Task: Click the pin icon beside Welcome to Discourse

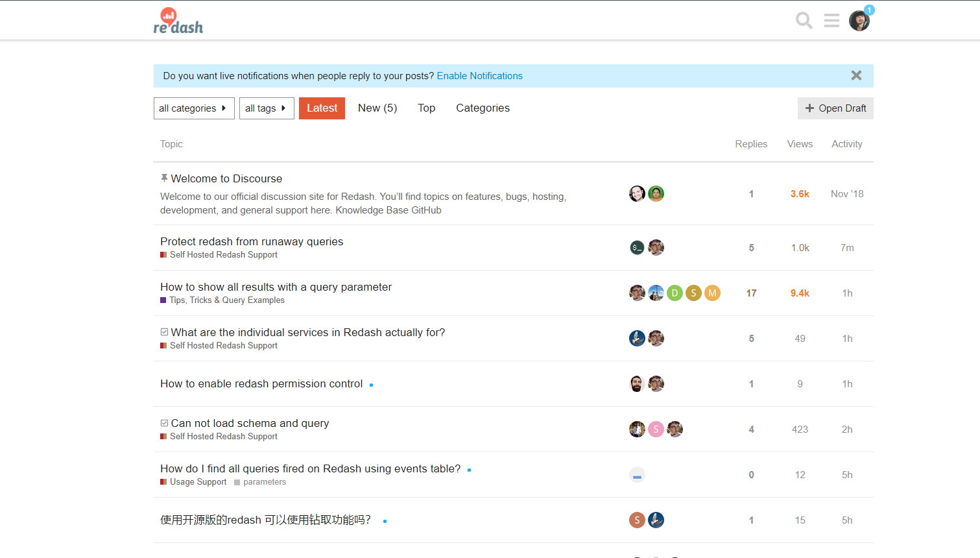Action: pyautogui.click(x=164, y=178)
